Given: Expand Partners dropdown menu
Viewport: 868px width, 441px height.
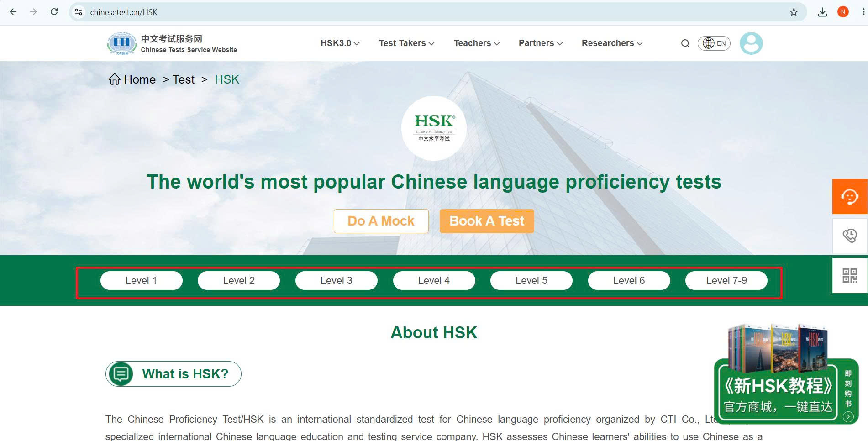Looking at the screenshot, I should [541, 43].
